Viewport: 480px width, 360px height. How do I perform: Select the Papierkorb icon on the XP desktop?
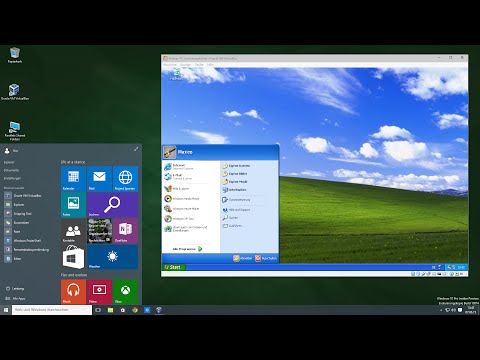[x=176, y=75]
